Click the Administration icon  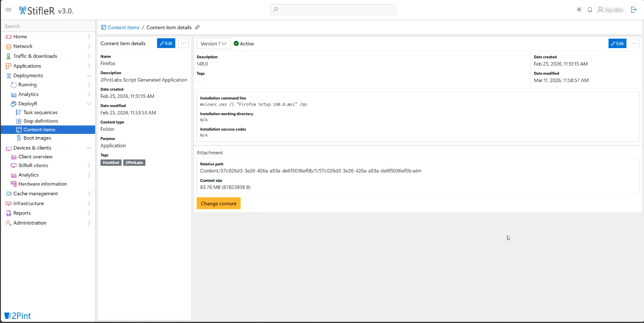pos(9,223)
